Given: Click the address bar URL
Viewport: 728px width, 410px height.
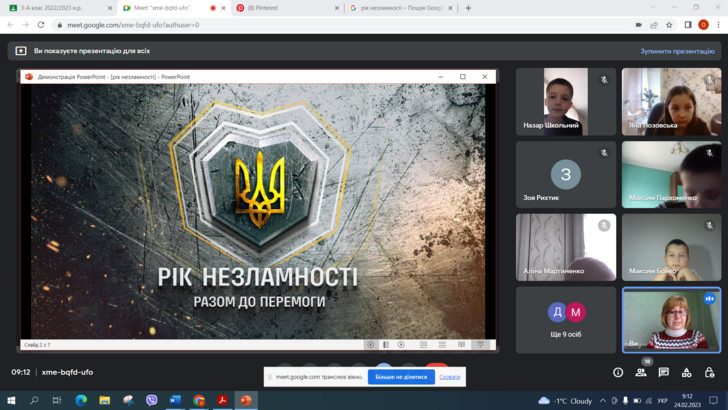Looking at the screenshot, I should click(x=133, y=25).
